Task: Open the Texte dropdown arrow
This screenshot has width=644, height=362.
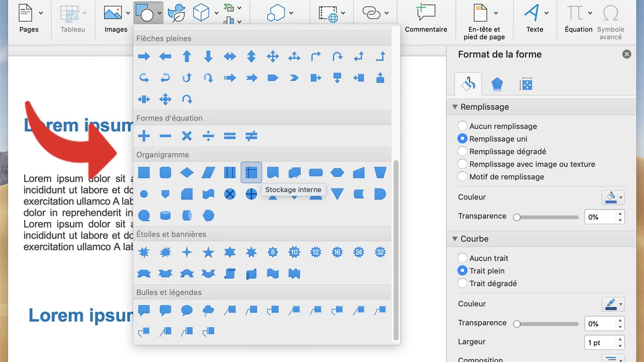Action: click(546, 12)
